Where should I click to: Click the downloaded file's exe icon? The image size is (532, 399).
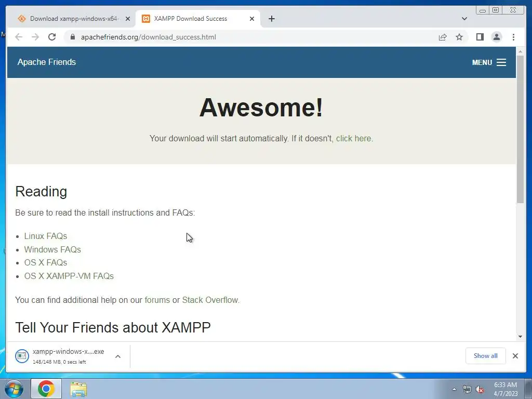click(22, 356)
